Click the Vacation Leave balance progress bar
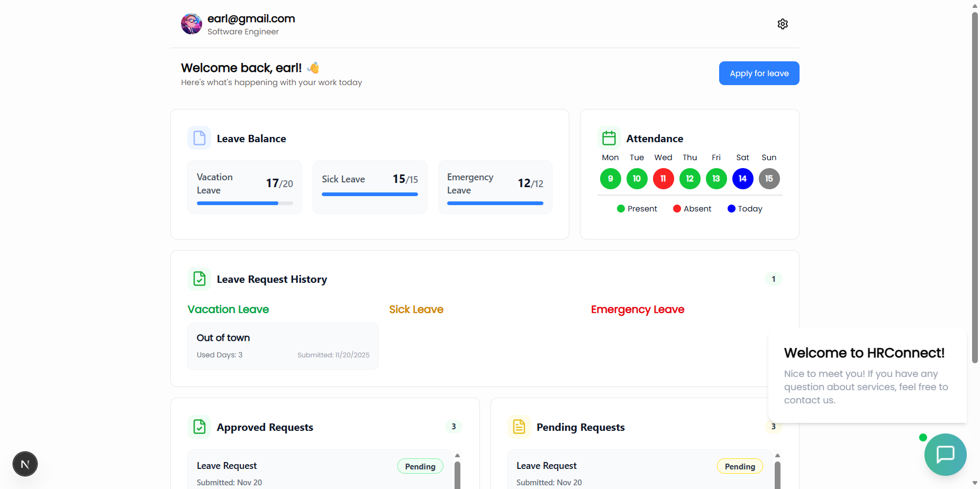This screenshot has width=980, height=489. coord(244,203)
